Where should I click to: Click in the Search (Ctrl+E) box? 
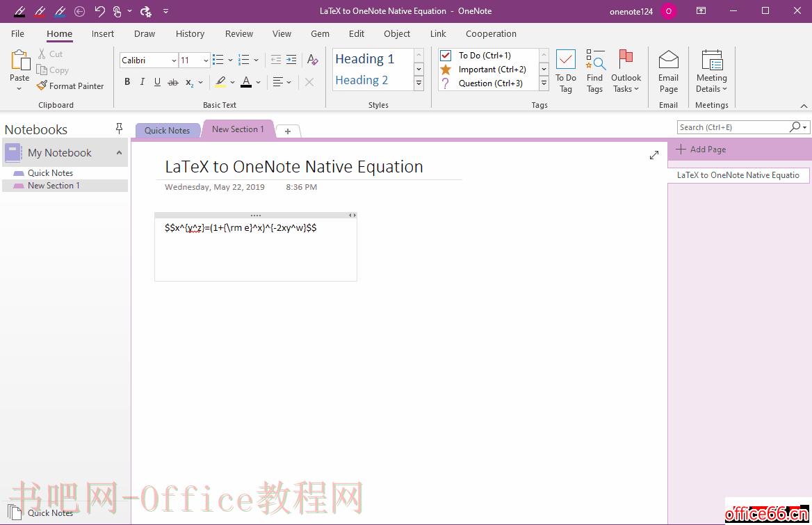733,127
